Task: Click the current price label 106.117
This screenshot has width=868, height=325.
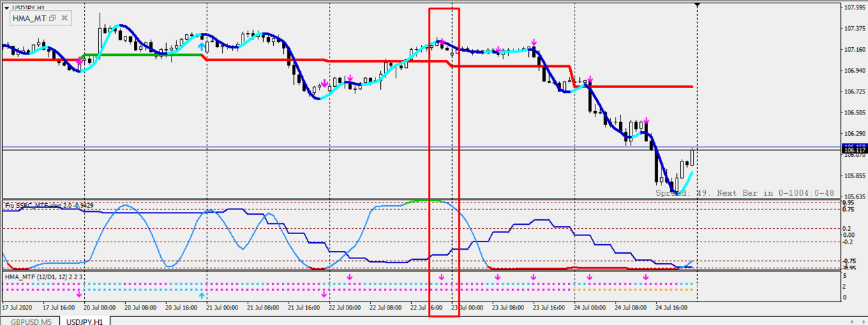Action: pos(854,150)
